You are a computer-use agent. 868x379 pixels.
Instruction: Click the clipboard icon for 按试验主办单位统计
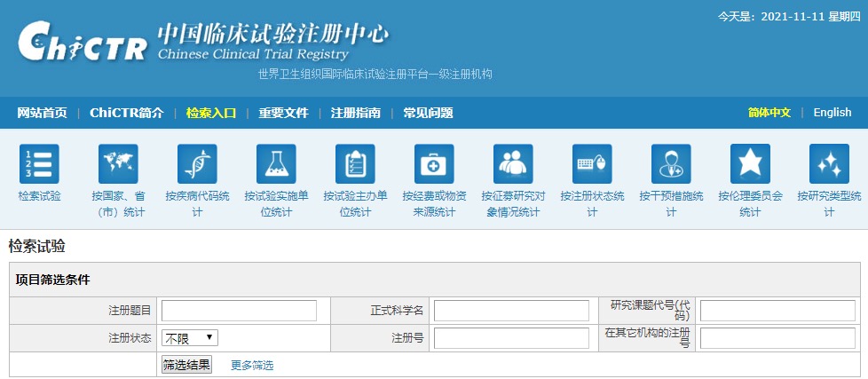coord(355,164)
